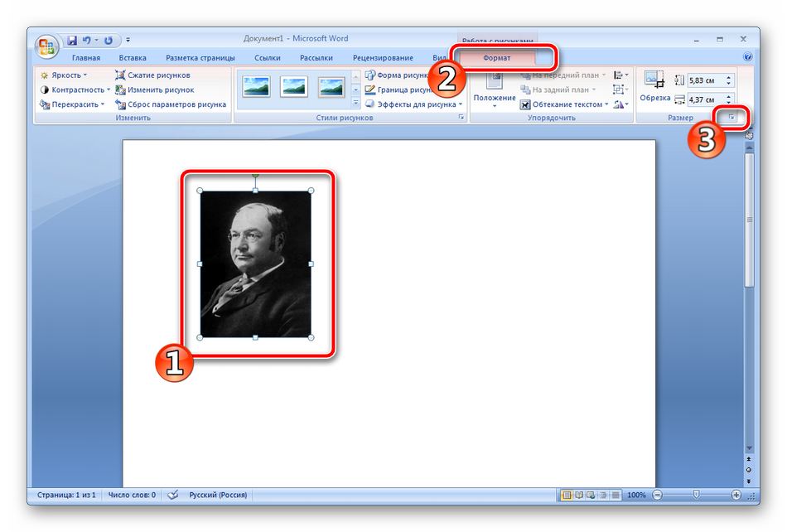Click Сжатие рисунков (compress pictures)
787x532 pixels.
[152, 75]
